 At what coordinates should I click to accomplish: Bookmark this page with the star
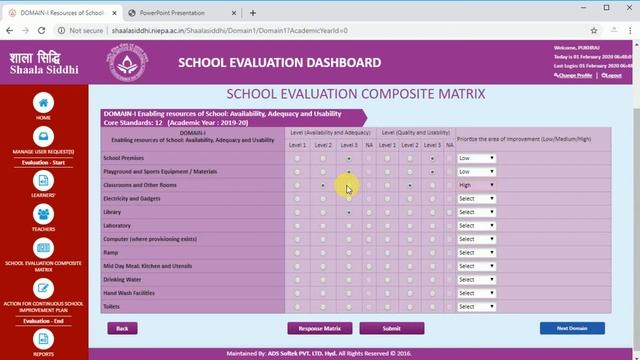(594, 31)
